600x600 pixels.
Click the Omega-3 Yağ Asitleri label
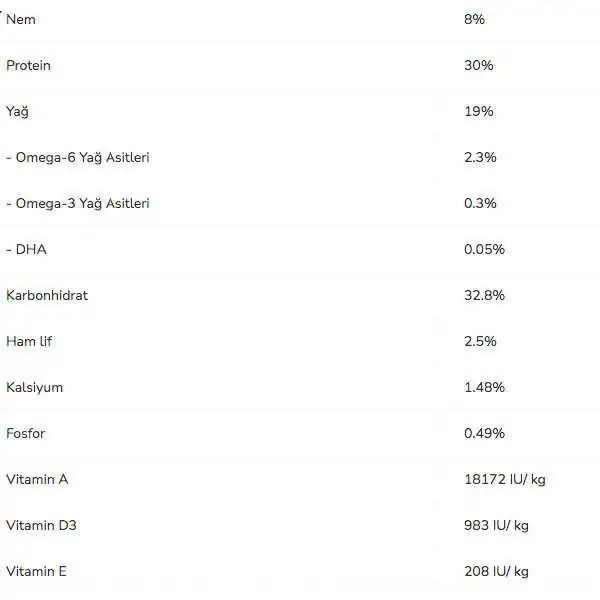[78, 203]
